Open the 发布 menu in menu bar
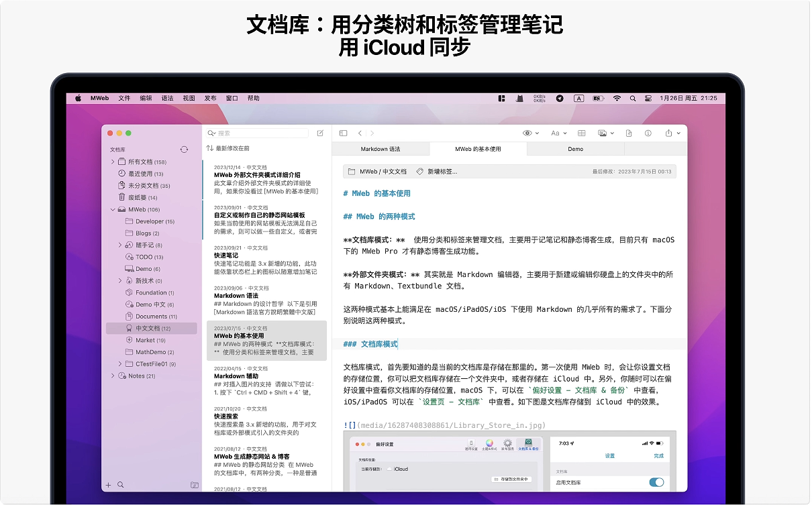 (x=210, y=98)
